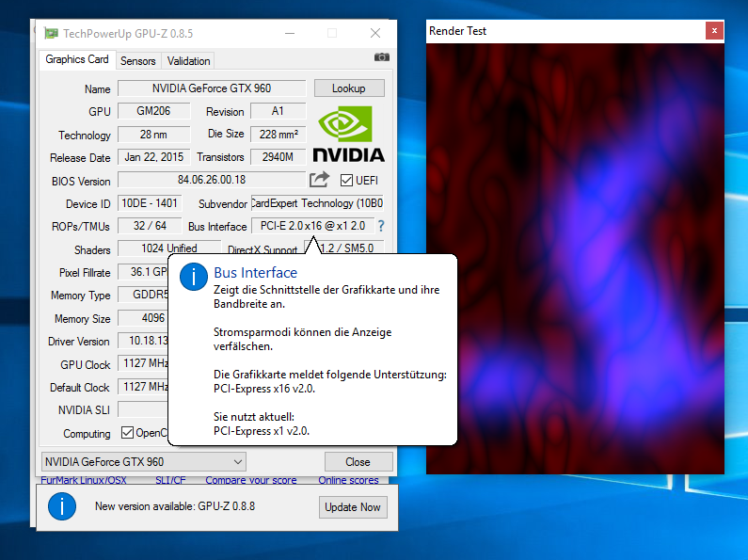This screenshot has height=560, width=748.
Task: Click the Transistors field showing 2940M
Action: [x=278, y=157]
